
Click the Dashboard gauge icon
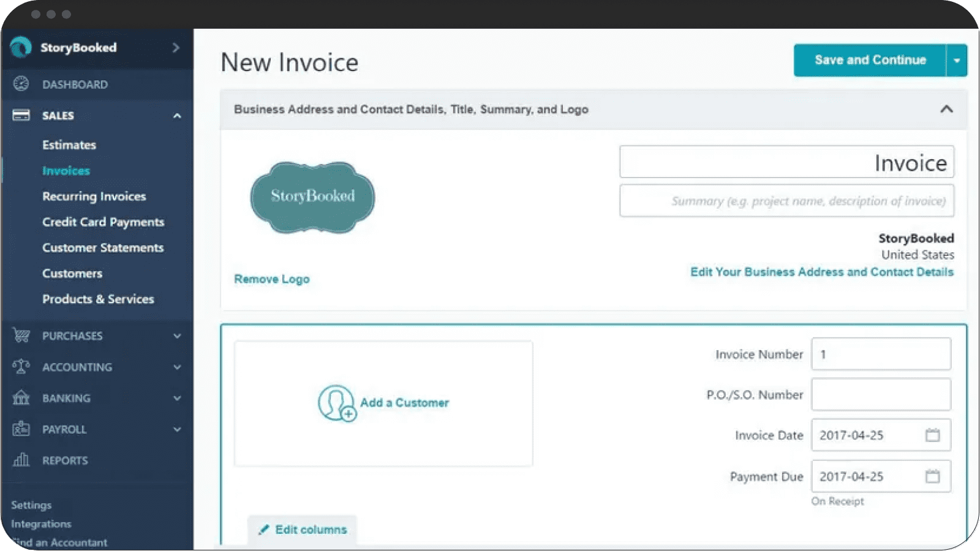click(21, 84)
